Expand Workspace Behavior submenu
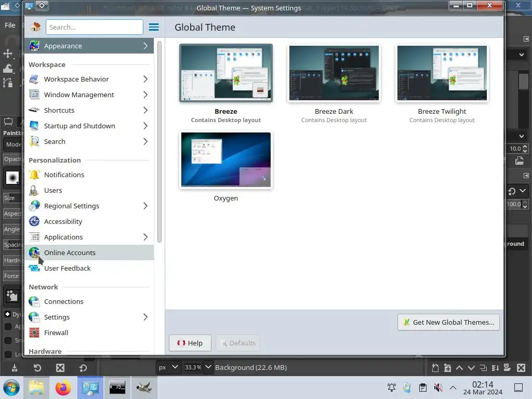 (145, 79)
